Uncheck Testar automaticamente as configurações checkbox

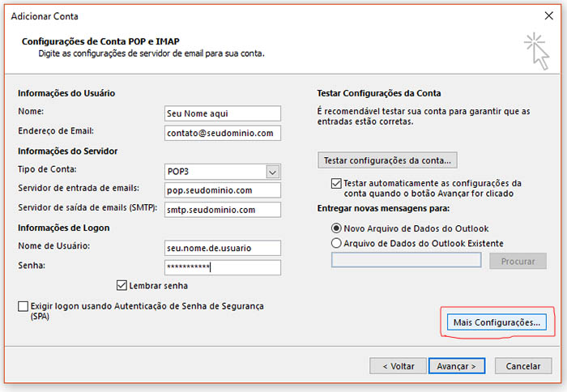pos(336,183)
